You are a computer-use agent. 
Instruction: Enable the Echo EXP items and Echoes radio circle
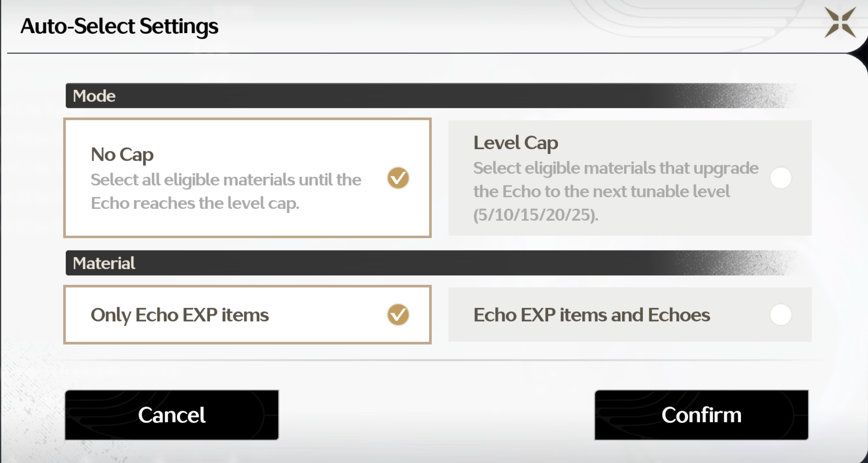(x=781, y=314)
